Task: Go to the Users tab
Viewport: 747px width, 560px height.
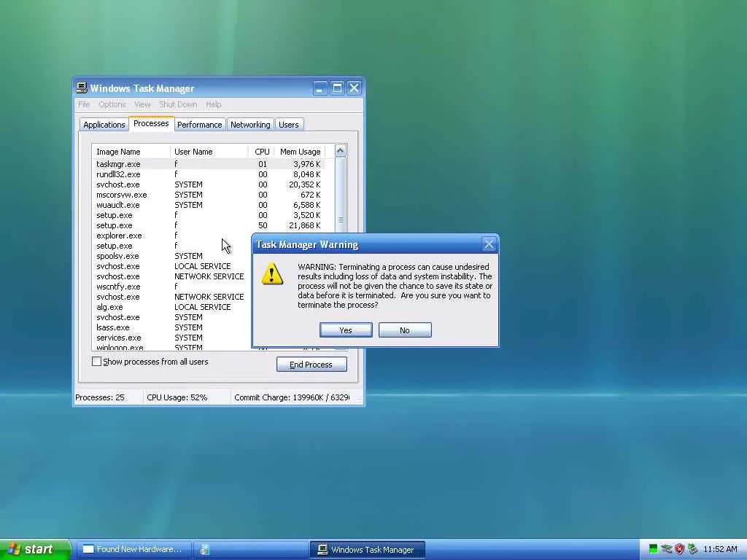Action: (x=289, y=124)
